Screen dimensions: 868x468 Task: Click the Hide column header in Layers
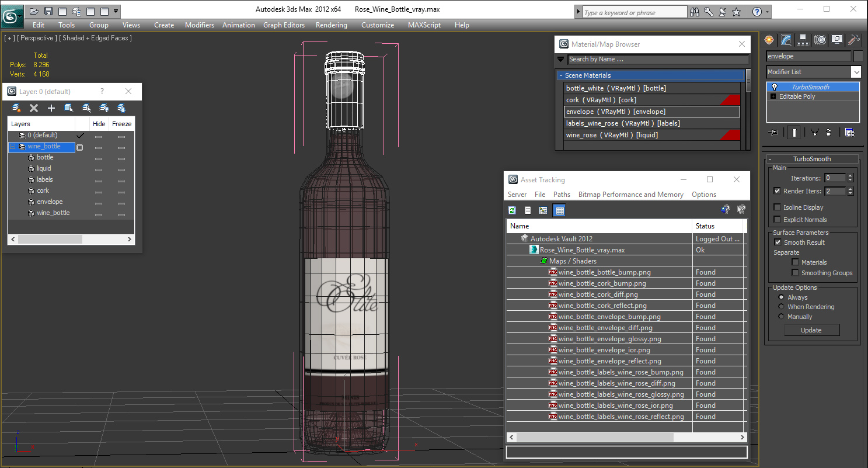[x=99, y=124]
